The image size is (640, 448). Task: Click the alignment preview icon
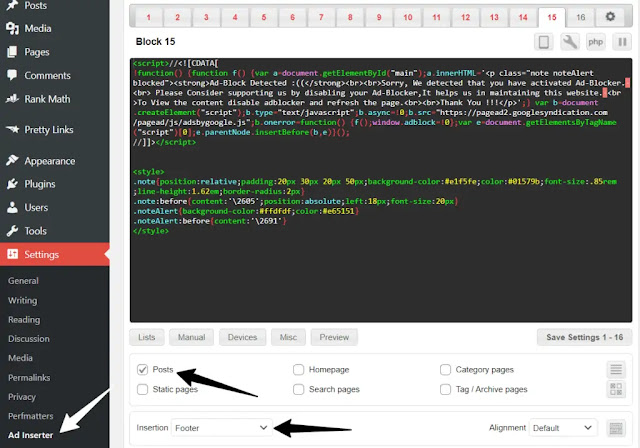(x=616, y=428)
